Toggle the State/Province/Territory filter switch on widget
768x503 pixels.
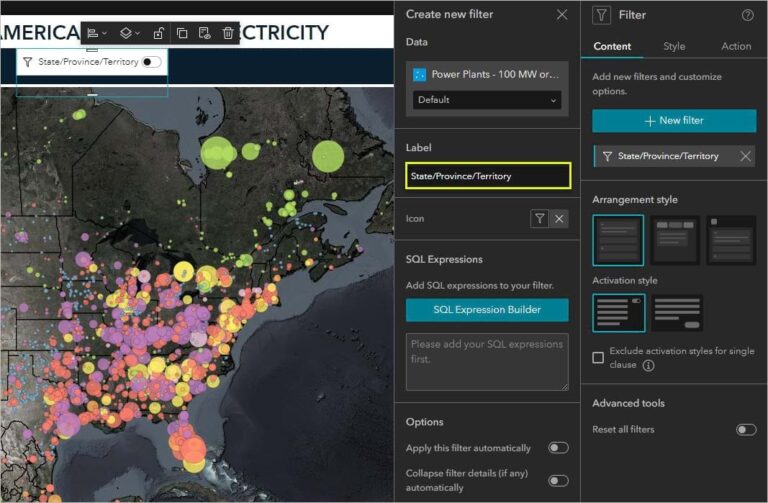[x=151, y=62]
